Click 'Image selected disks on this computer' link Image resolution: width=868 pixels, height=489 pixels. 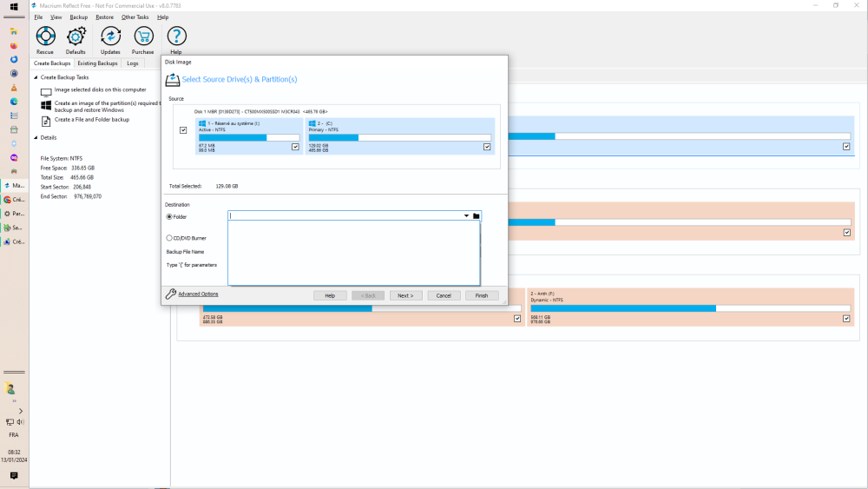point(100,89)
